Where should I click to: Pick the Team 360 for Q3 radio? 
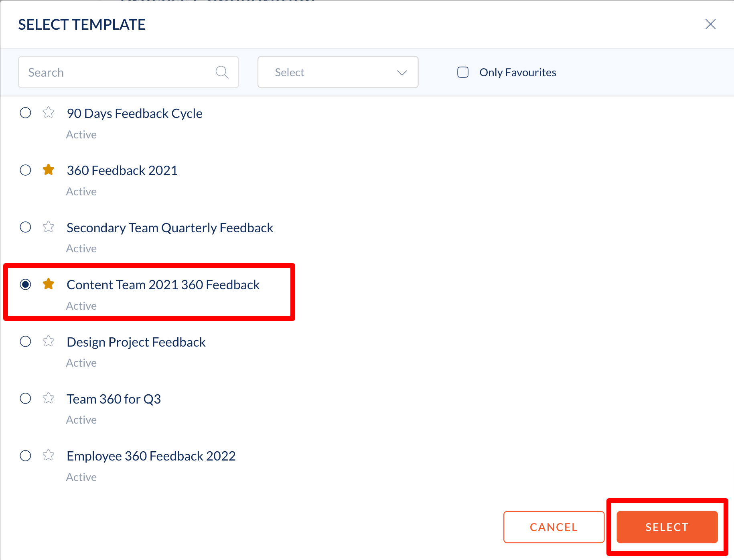(x=25, y=398)
